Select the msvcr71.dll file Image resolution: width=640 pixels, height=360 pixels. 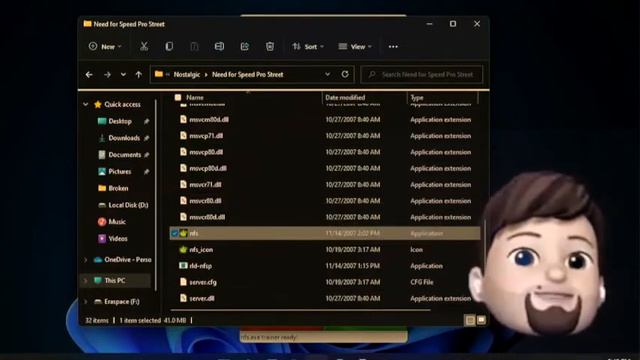205,184
